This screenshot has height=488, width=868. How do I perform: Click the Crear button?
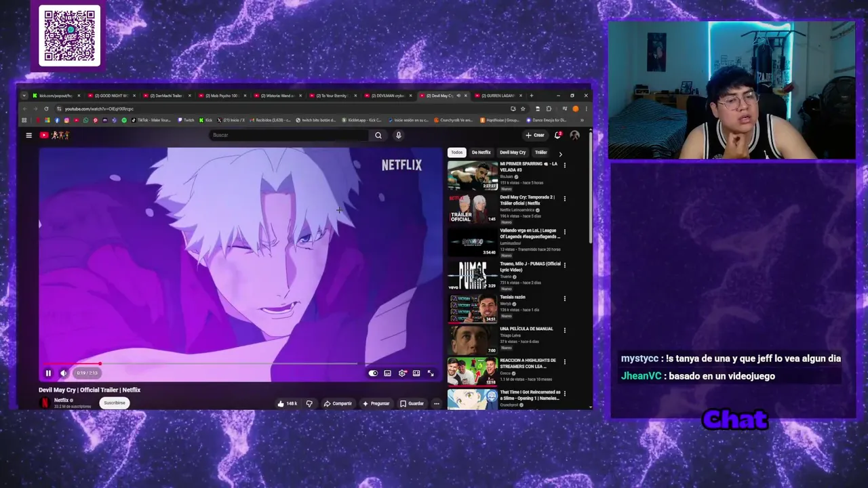coord(535,135)
